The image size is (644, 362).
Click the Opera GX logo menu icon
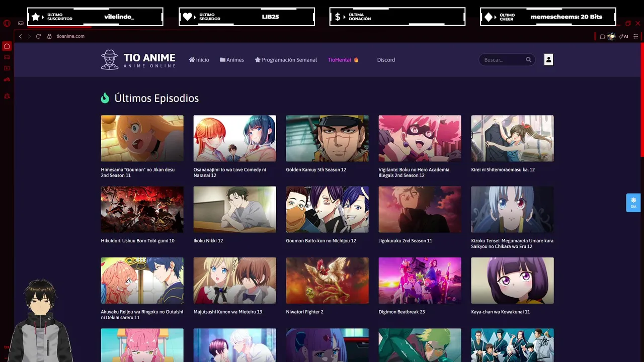(x=7, y=23)
